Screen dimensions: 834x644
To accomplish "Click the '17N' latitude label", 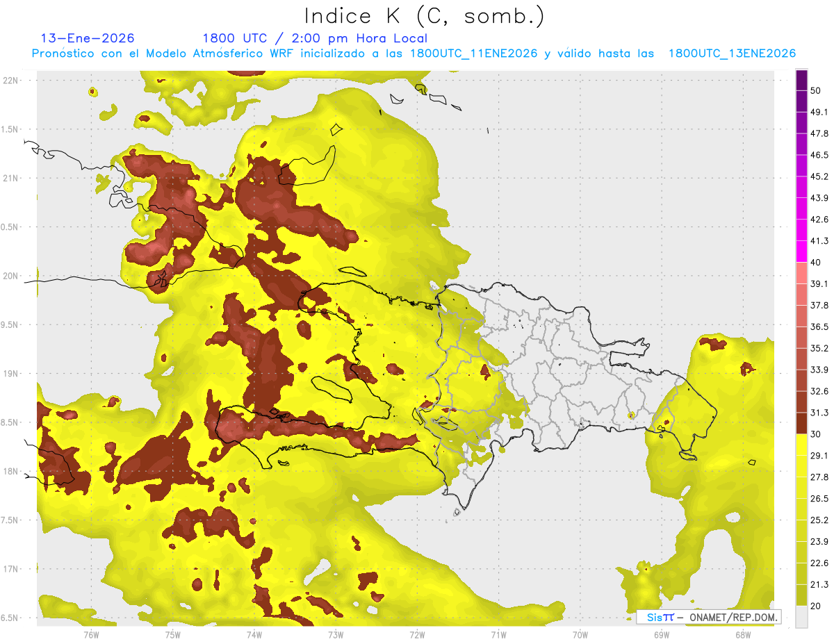I will tap(12, 569).
